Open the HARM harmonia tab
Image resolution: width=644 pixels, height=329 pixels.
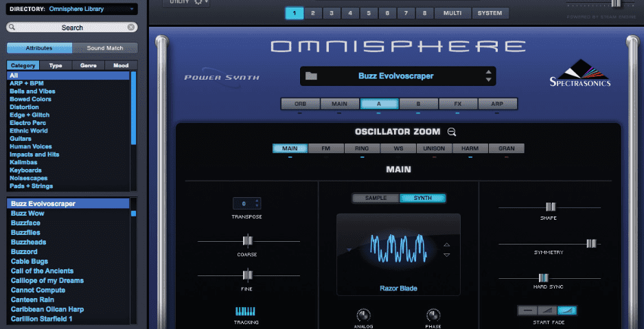(470, 148)
